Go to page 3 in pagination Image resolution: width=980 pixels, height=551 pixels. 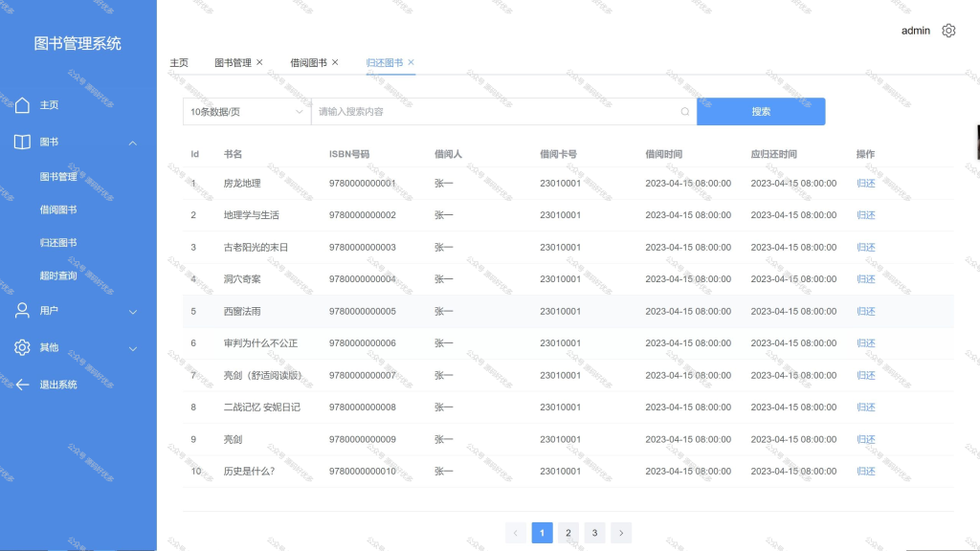[x=594, y=533]
